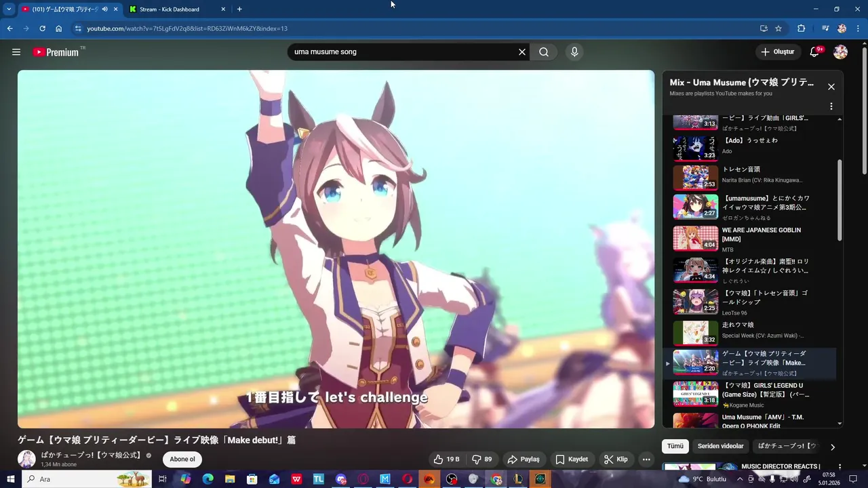Go back in browser history
The image size is (868, 488).
(9, 28)
